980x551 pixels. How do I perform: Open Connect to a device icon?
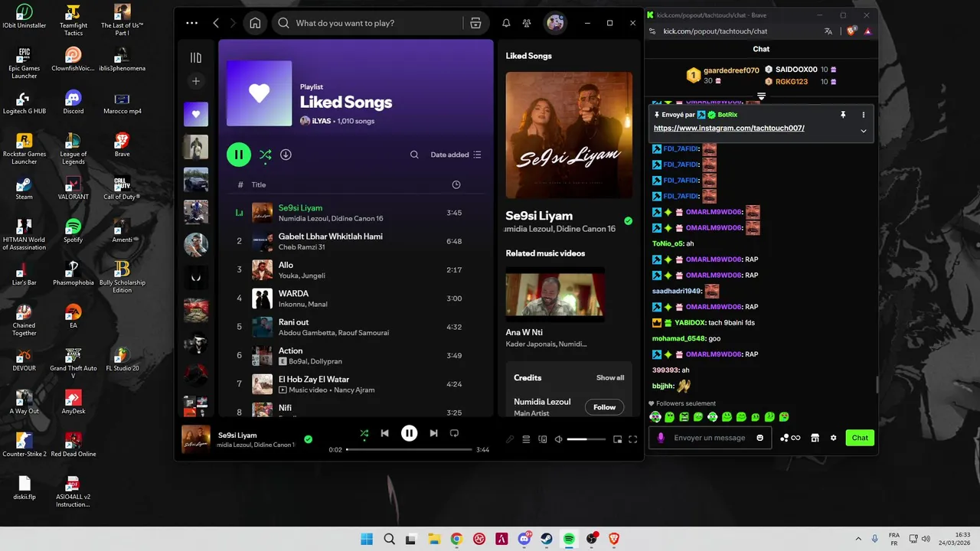(543, 439)
